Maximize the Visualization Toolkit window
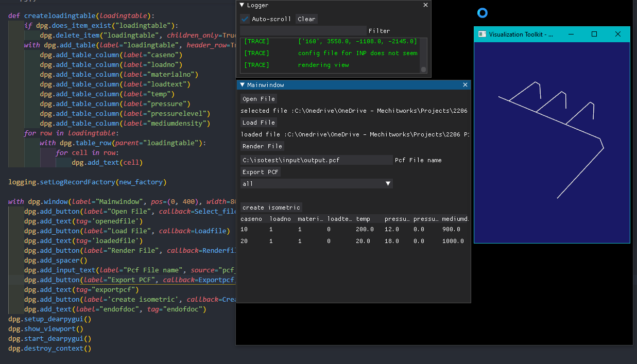Viewport: 637px width, 364px height. tap(594, 34)
